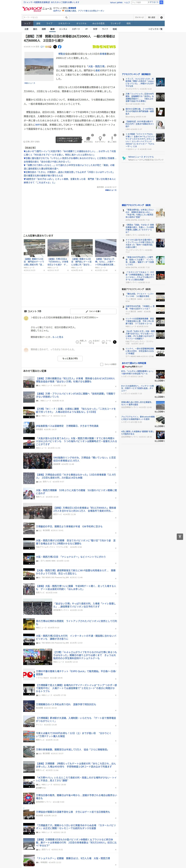Screen dimensions: 186x868
Task: Open the マイページ link
Action: (139, 18)
